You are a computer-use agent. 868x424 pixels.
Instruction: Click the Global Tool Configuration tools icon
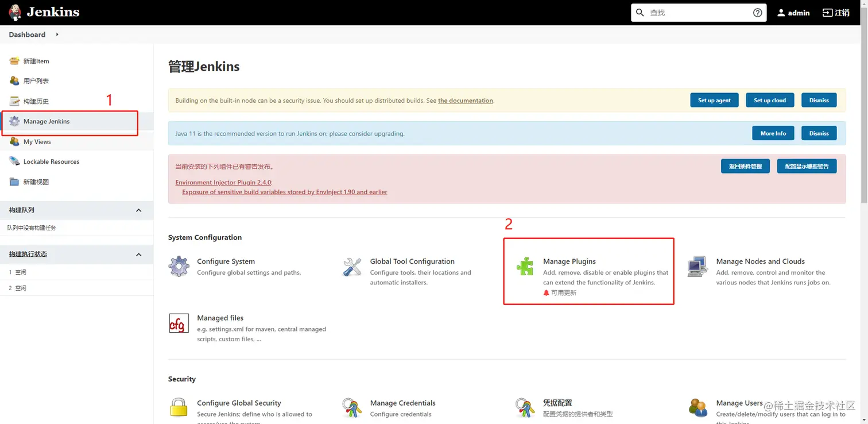[x=352, y=267]
